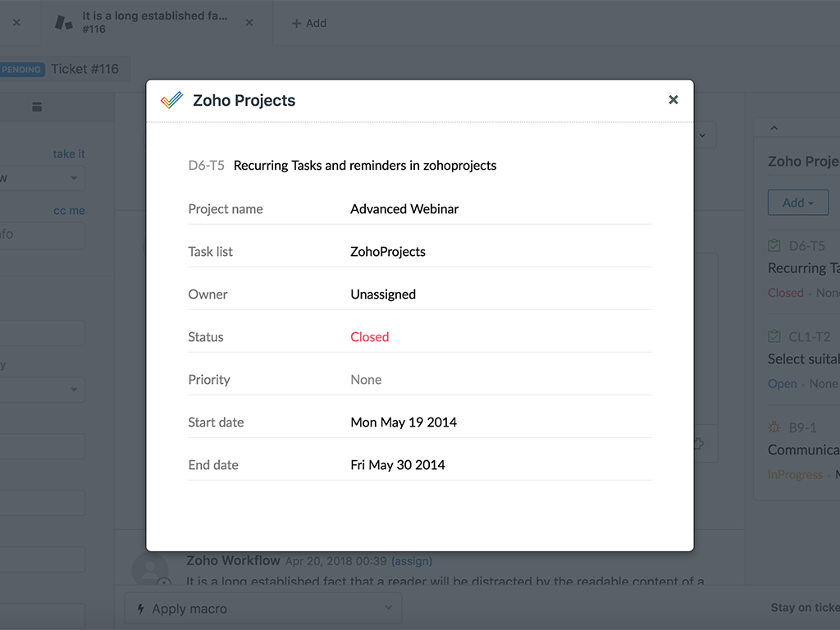Open the assignee dropdown under take it
This screenshot has height=630, width=840.
(x=41, y=178)
